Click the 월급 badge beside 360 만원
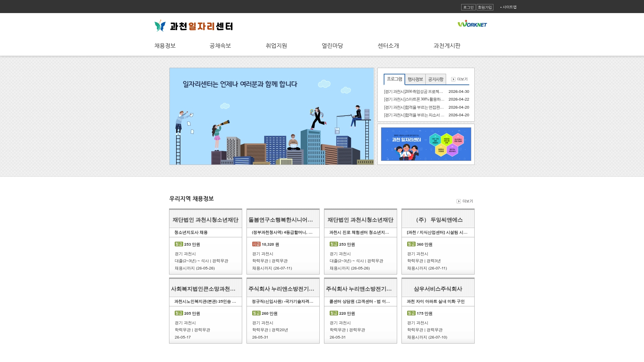Screen dimensions: 644x362 click(411, 244)
